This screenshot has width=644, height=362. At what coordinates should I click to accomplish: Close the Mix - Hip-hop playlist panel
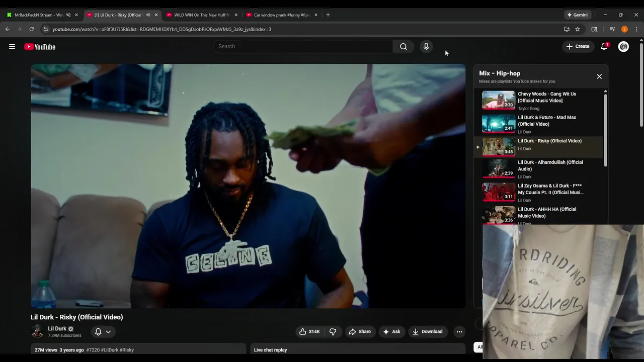pos(599,76)
